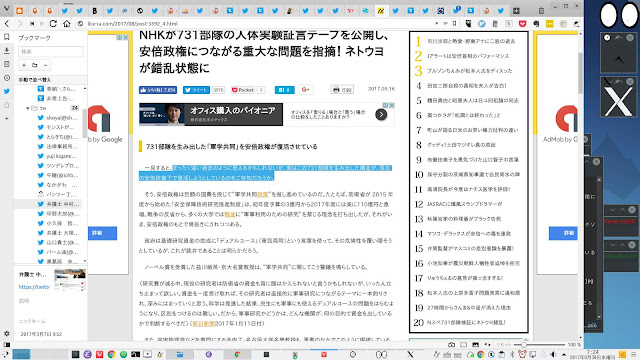This screenshot has width=640, height=360.
Task: Reload the current page
Action: pyautogui.click(x=53, y=24)
